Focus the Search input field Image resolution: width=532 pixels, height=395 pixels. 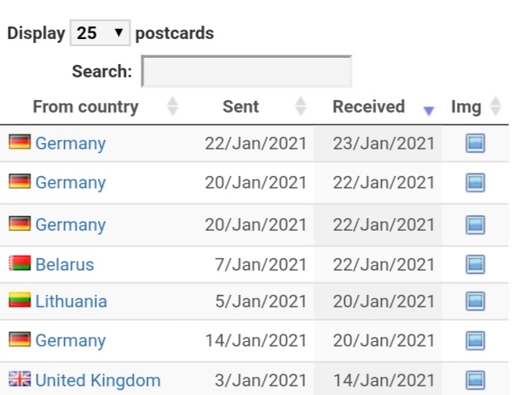246,71
